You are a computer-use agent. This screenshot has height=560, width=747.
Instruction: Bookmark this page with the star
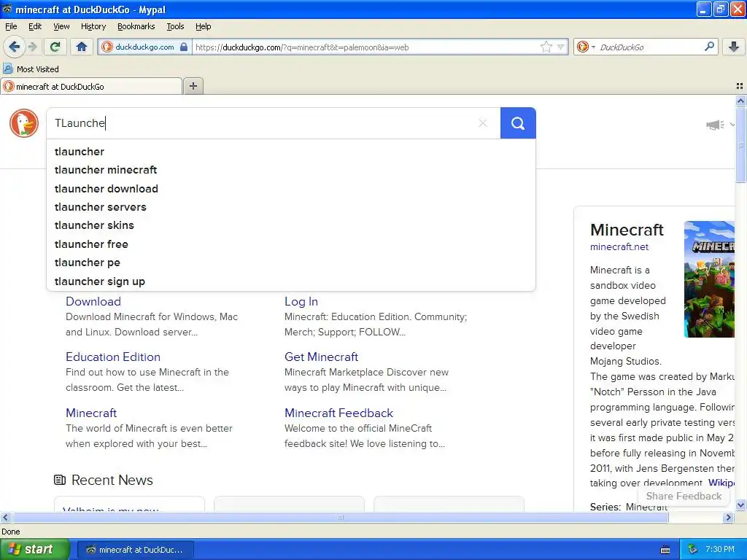546,47
